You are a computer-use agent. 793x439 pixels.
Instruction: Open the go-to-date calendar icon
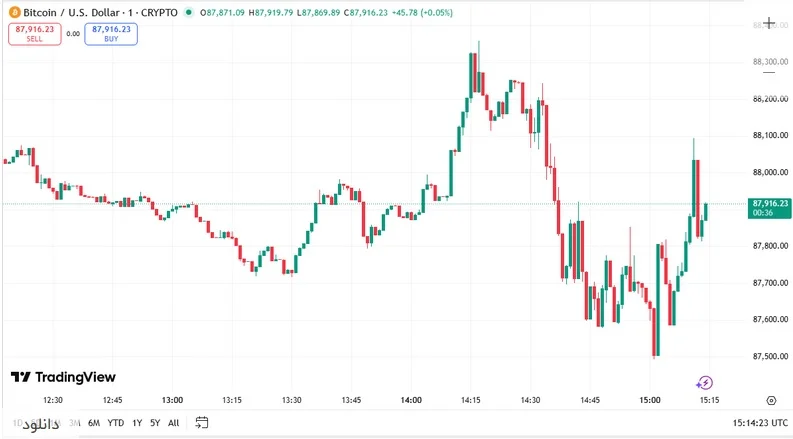[202, 423]
